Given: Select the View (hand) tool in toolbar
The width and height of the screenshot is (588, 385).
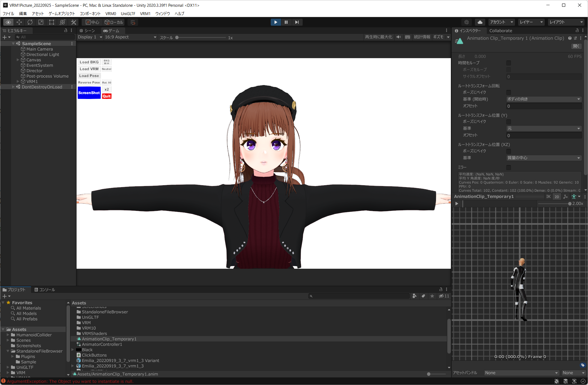Looking at the screenshot, I should [x=8, y=22].
